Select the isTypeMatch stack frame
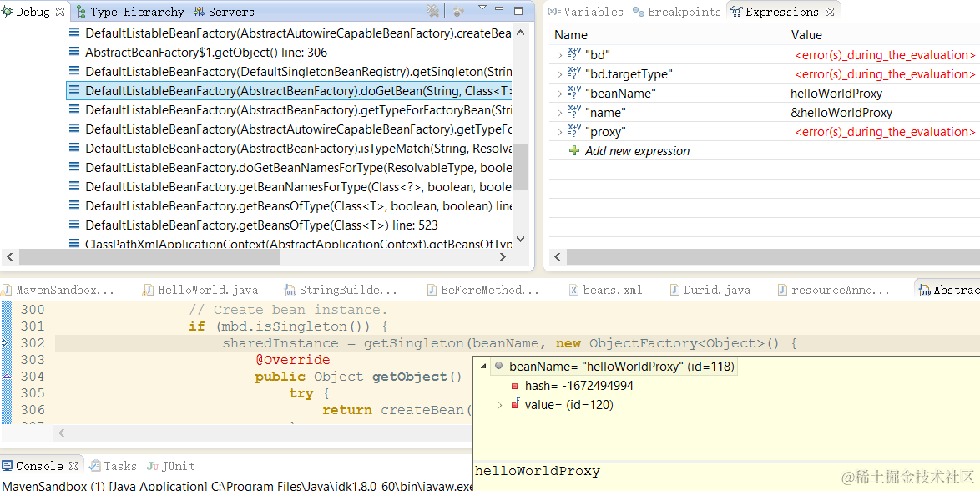 point(299,149)
